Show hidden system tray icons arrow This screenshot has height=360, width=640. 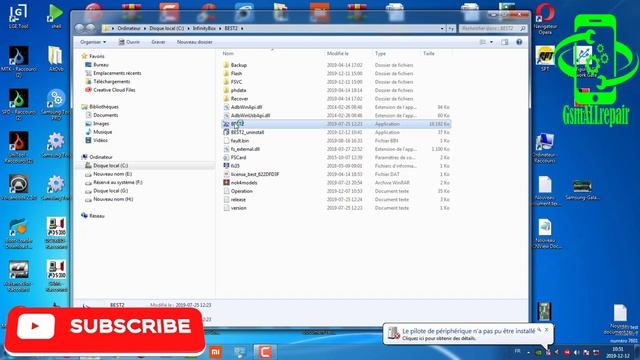click(528, 352)
